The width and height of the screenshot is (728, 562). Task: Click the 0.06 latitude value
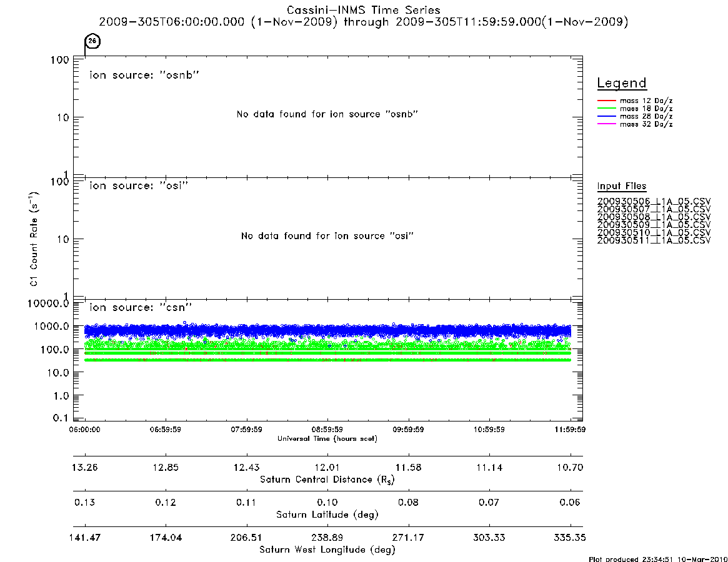[570, 502]
